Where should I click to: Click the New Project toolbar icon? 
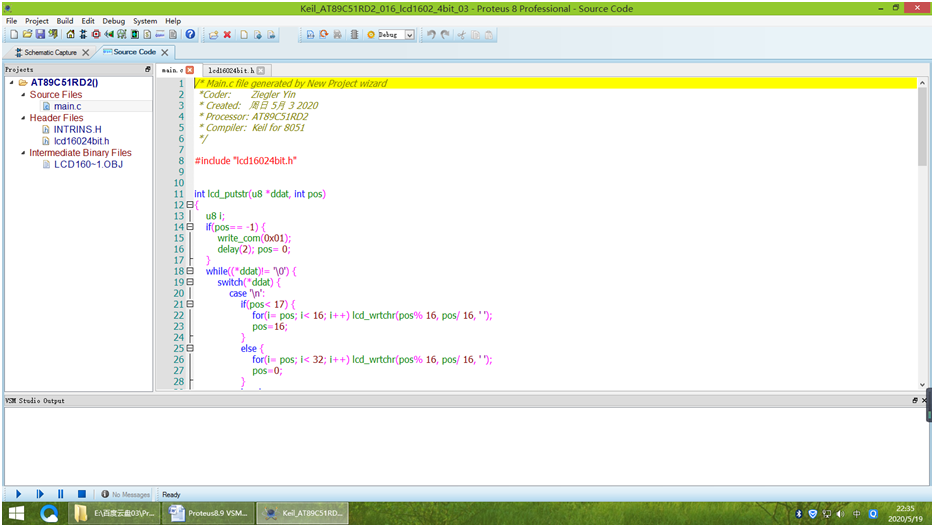pos(14,35)
